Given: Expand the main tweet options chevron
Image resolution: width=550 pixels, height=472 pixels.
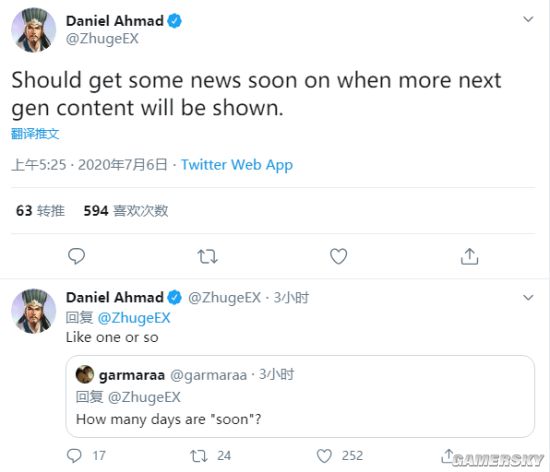Looking at the screenshot, I should pos(528,19).
